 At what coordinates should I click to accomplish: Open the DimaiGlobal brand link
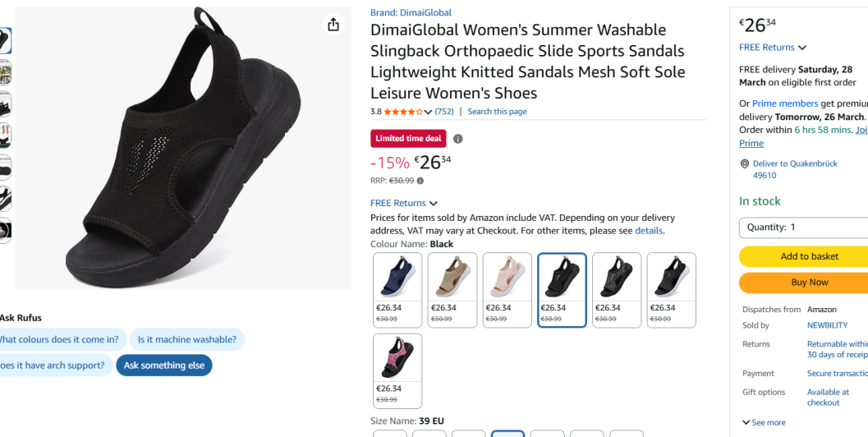pos(411,12)
